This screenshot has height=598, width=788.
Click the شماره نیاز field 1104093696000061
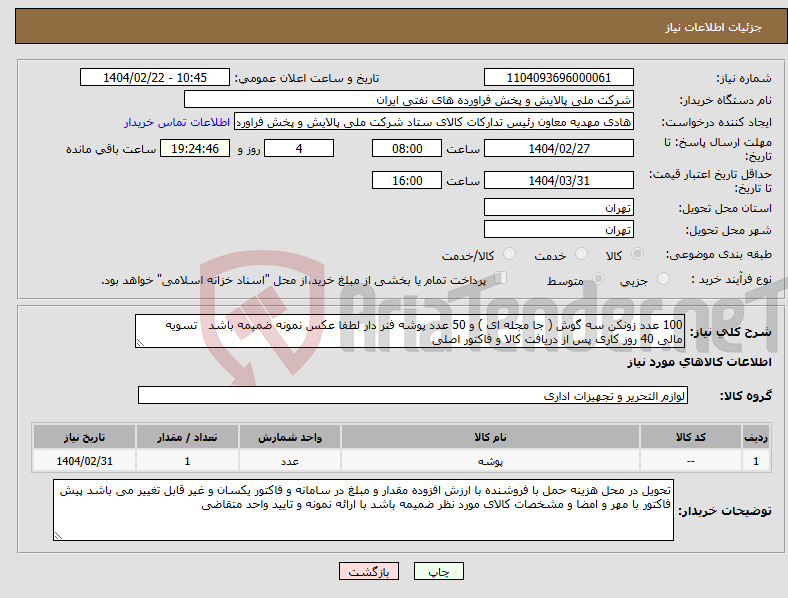(558, 77)
